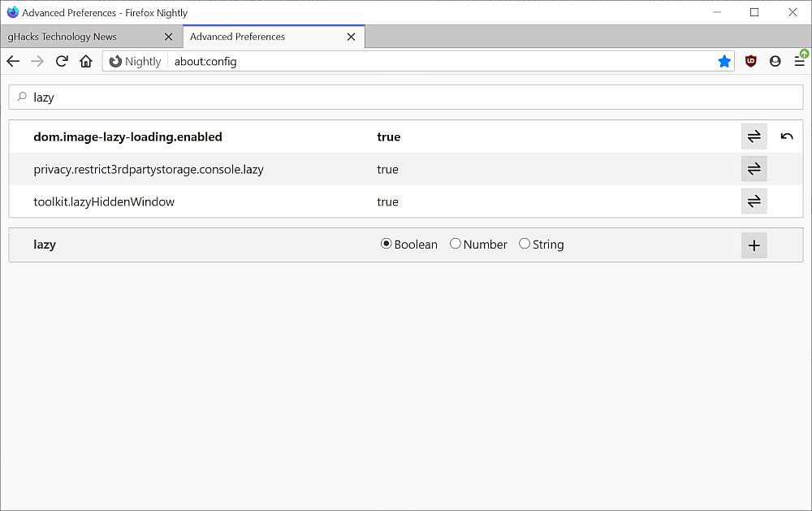Select the Number type option
The image size is (812, 511).
click(456, 245)
